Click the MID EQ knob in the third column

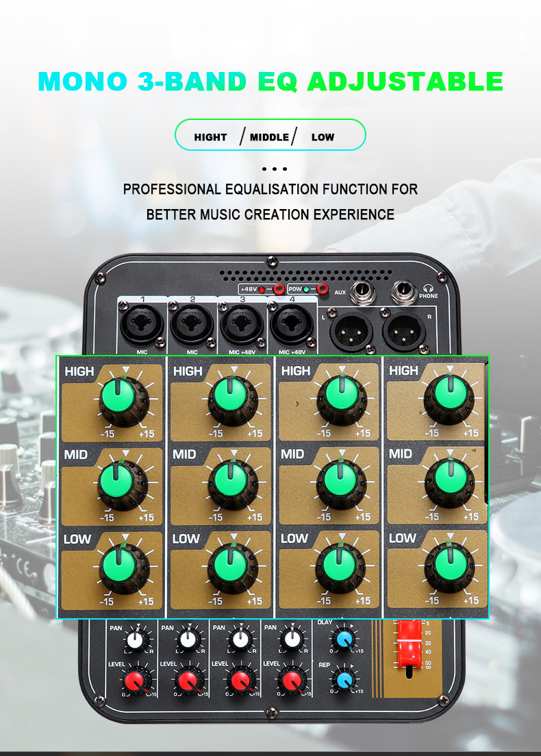click(x=341, y=484)
